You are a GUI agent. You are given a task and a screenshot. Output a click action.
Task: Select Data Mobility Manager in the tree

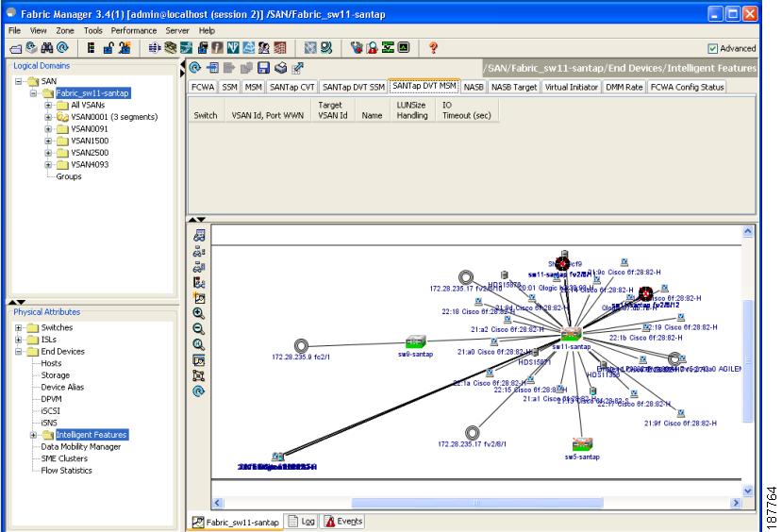click(81, 447)
